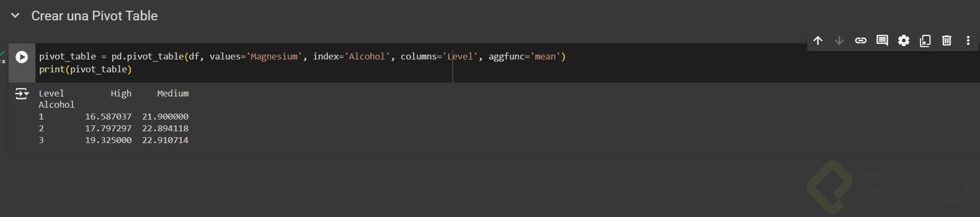The width and height of the screenshot is (980, 217).
Task: Mirror the cell in a tab
Action: pos(925,41)
